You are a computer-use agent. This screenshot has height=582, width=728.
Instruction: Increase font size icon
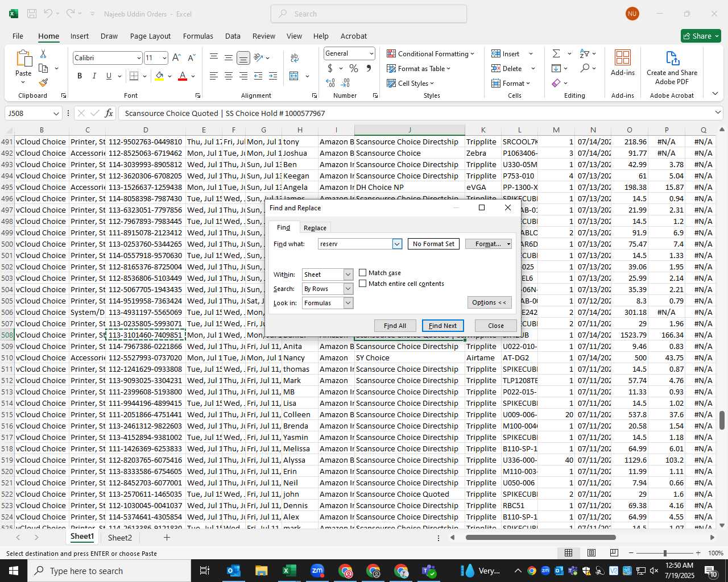coord(176,57)
